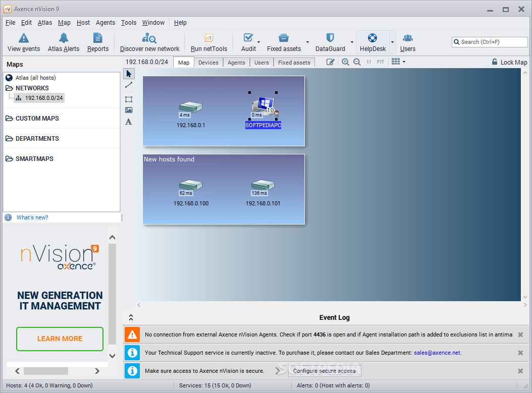Toggle Lock Map
This screenshot has height=393, width=532.
click(509, 62)
